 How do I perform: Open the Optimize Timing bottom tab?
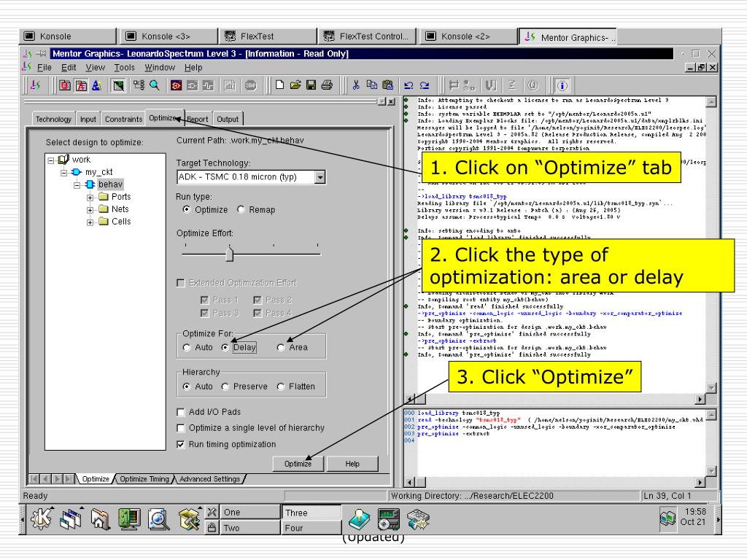coord(144,479)
